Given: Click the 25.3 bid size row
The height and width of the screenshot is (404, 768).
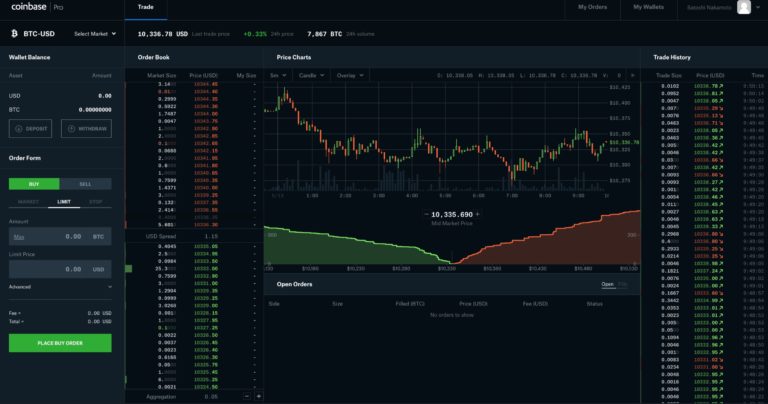Looking at the screenshot, I should tap(194, 268).
